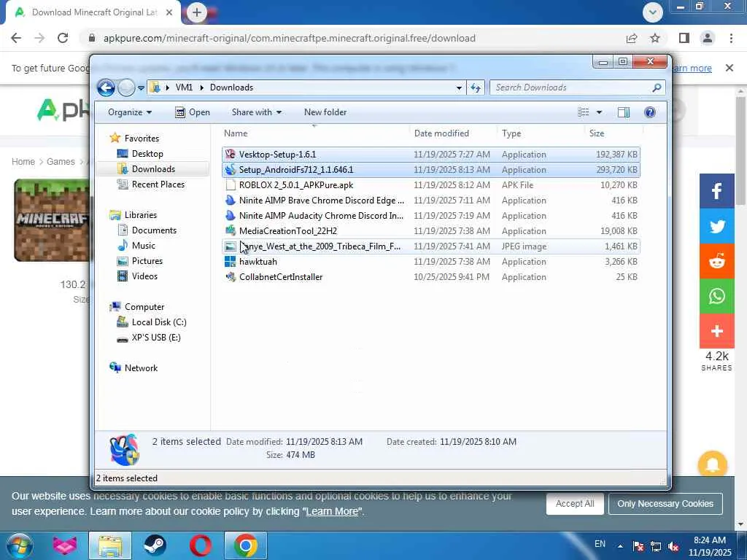Image resolution: width=747 pixels, height=560 pixels.
Task: Select the MediaCreationTool_22H2 file icon
Action: [231, 231]
